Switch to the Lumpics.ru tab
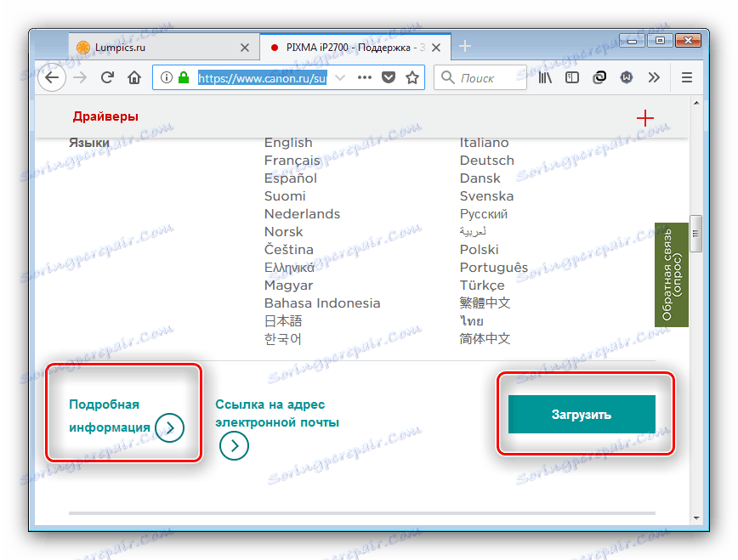The width and height of the screenshot is (738, 560). click(164, 48)
